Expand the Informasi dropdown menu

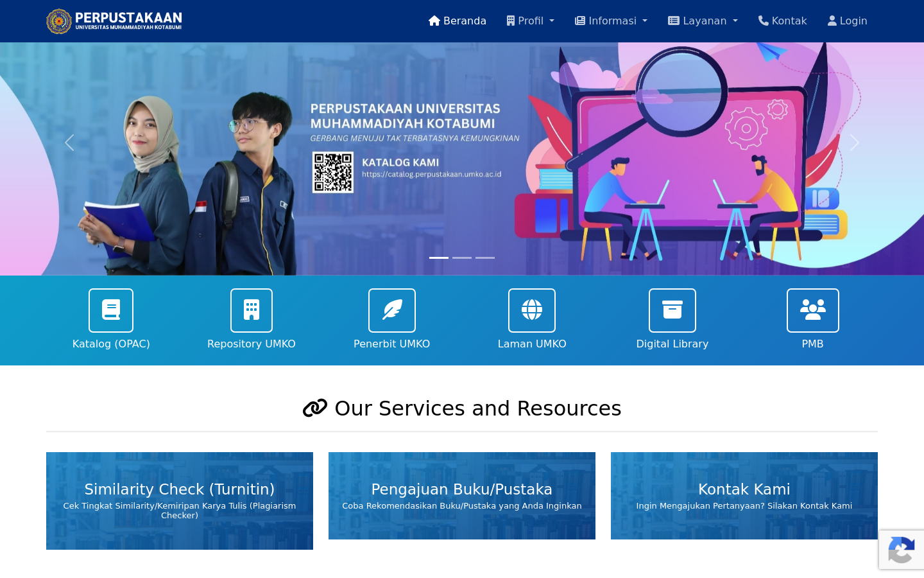pyautogui.click(x=611, y=21)
